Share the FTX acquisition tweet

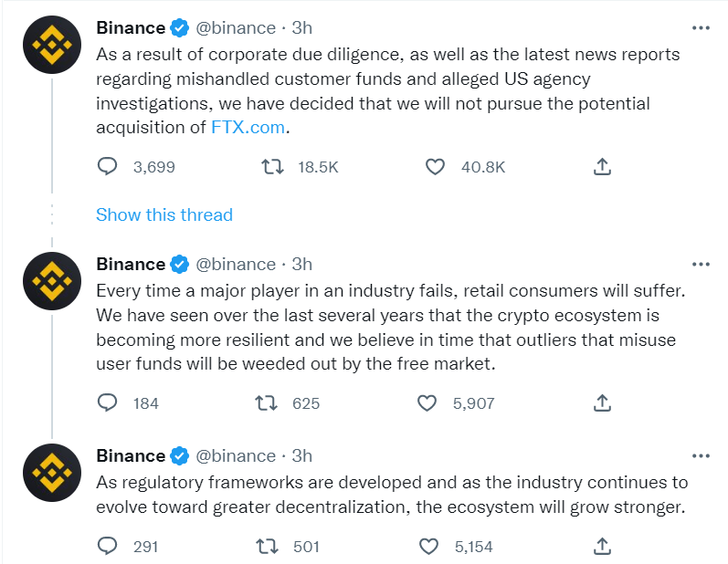(x=602, y=167)
